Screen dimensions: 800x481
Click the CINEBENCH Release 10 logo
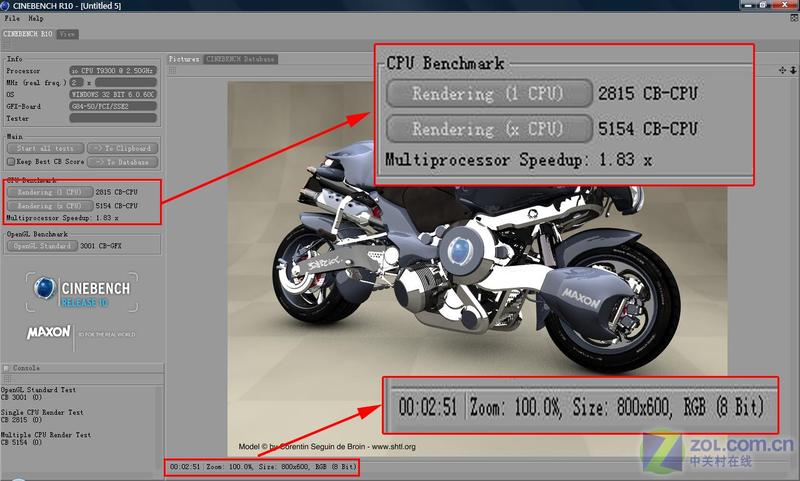pos(82,292)
